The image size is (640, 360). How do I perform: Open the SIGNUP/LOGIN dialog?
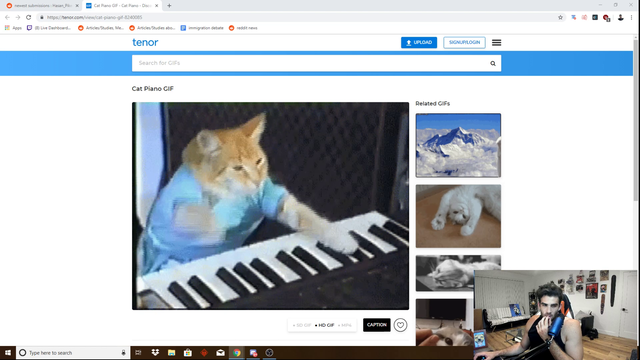464,42
